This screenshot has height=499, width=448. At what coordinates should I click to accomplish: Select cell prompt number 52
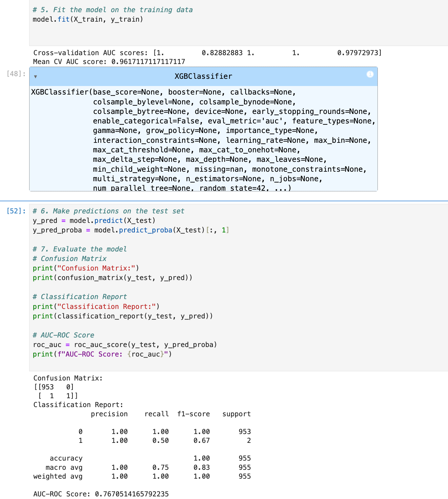(16, 211)
